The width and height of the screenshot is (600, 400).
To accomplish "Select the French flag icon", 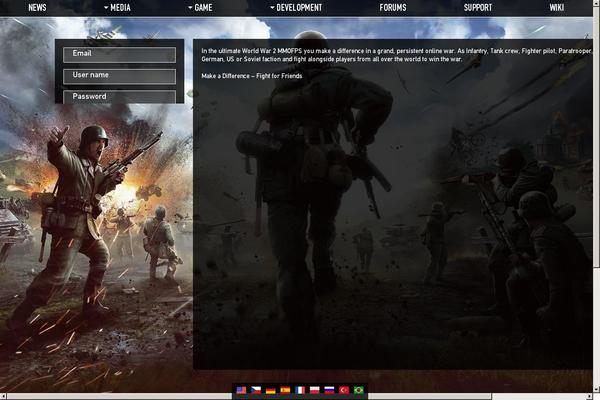I will click(300, 390).
